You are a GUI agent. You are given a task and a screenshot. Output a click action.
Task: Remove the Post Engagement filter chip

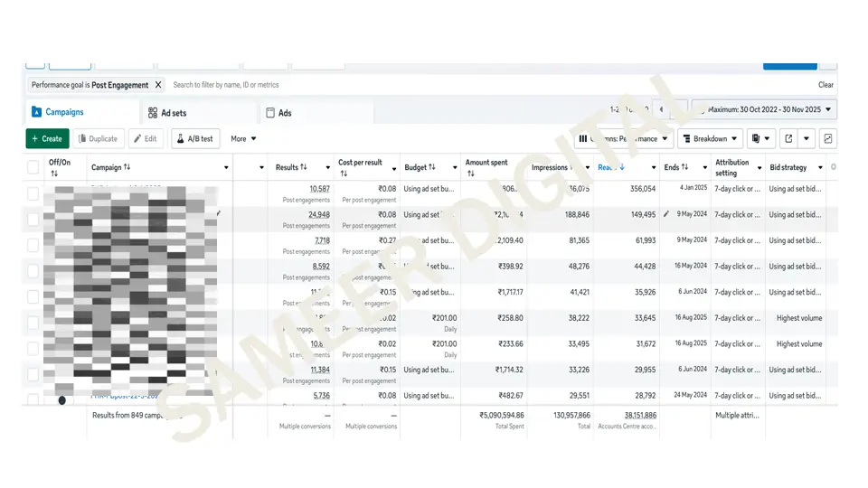(158, 85)
